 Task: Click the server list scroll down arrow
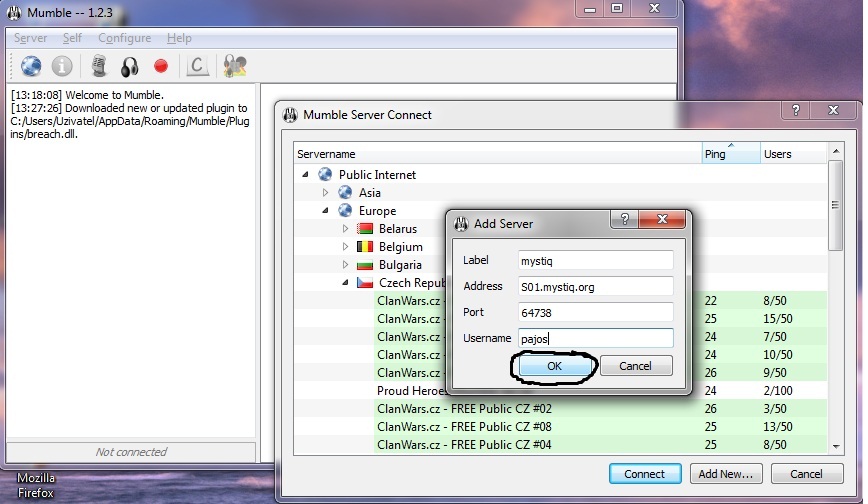click(835, 446)
